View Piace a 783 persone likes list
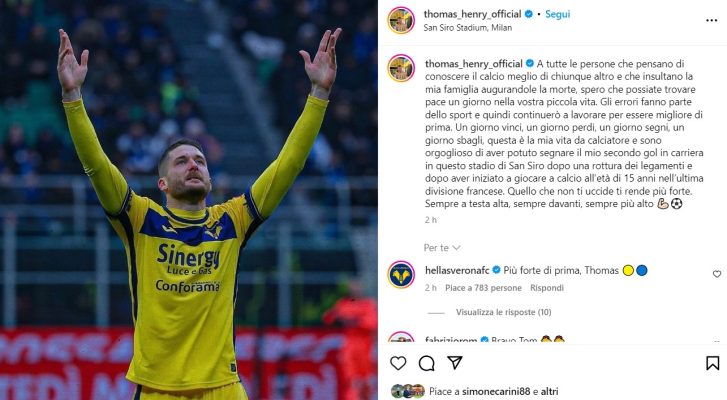Screen dimensions: 727x400 pyautogui.click(x=483, y=288)
